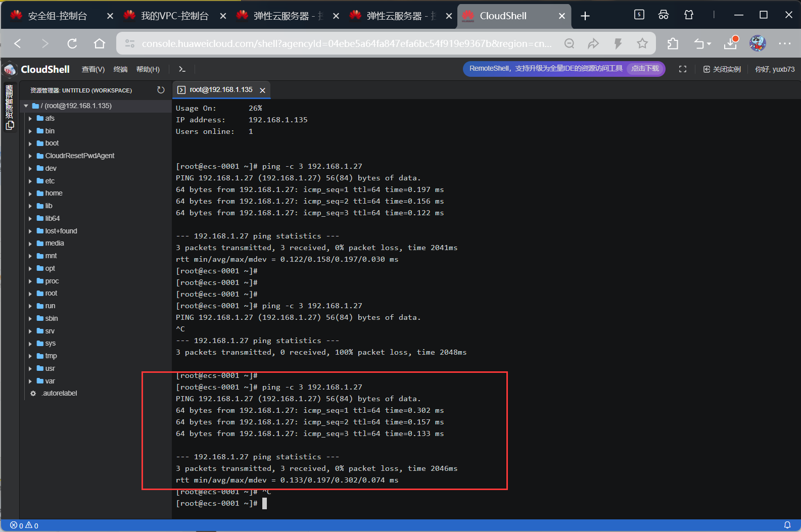The image size is (801, 532).
Task: Open the 终端 menu
Action: coord(120,69)
